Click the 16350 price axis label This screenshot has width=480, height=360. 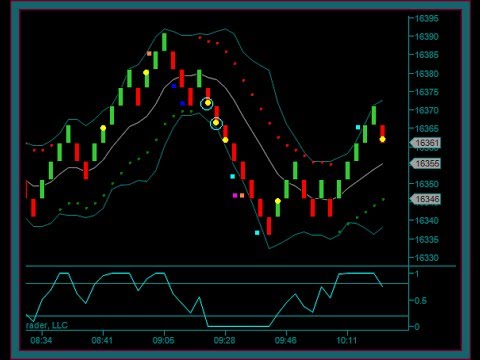point(426,184)
